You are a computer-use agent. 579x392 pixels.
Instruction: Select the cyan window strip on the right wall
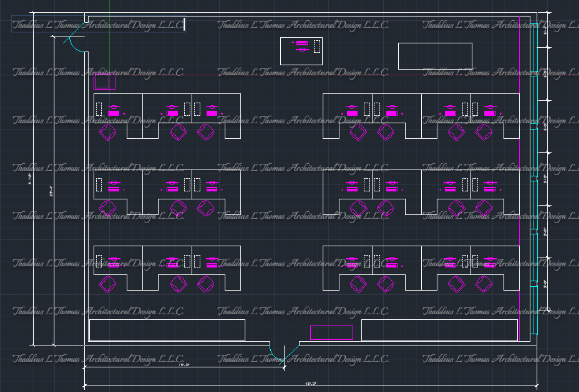click(534, 179)
